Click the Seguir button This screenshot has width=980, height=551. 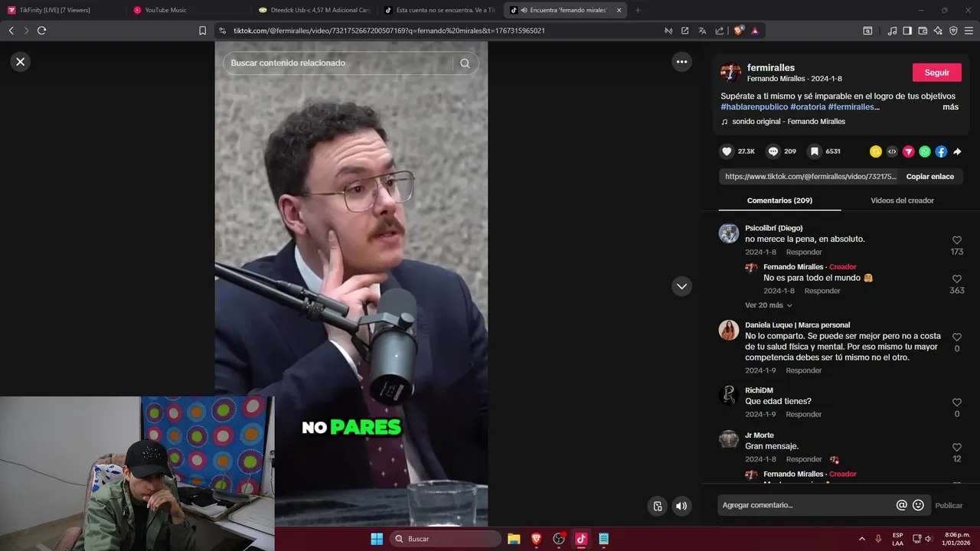click(x=937, y=73)
